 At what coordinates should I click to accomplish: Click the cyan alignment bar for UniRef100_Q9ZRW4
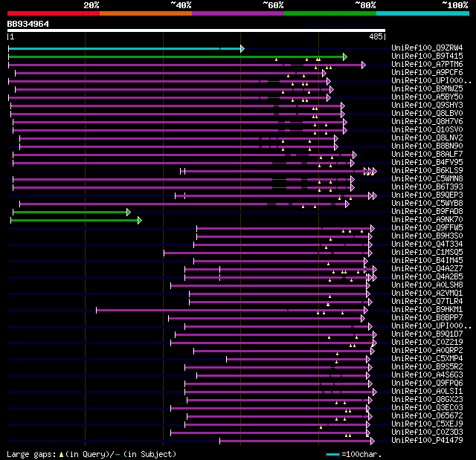tap(124, 48)
